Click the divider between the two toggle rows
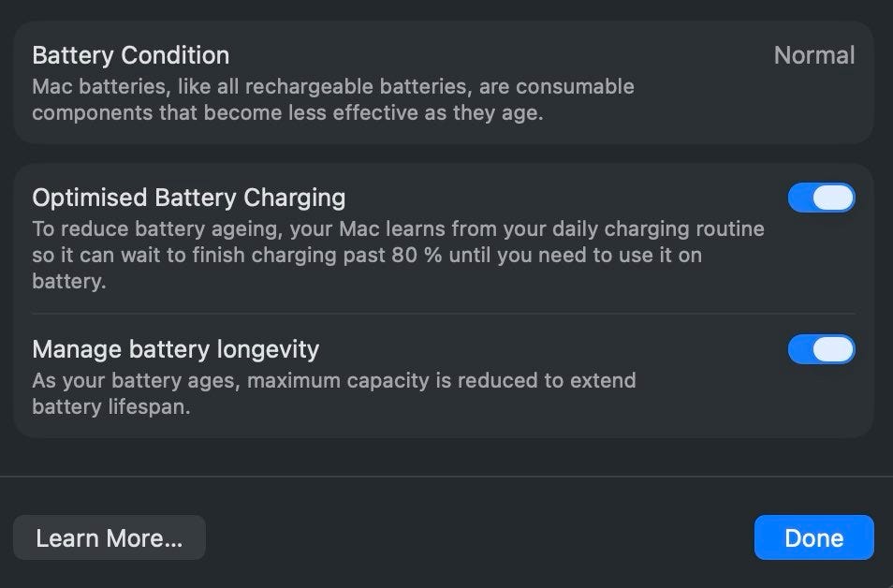 [444, 314]
